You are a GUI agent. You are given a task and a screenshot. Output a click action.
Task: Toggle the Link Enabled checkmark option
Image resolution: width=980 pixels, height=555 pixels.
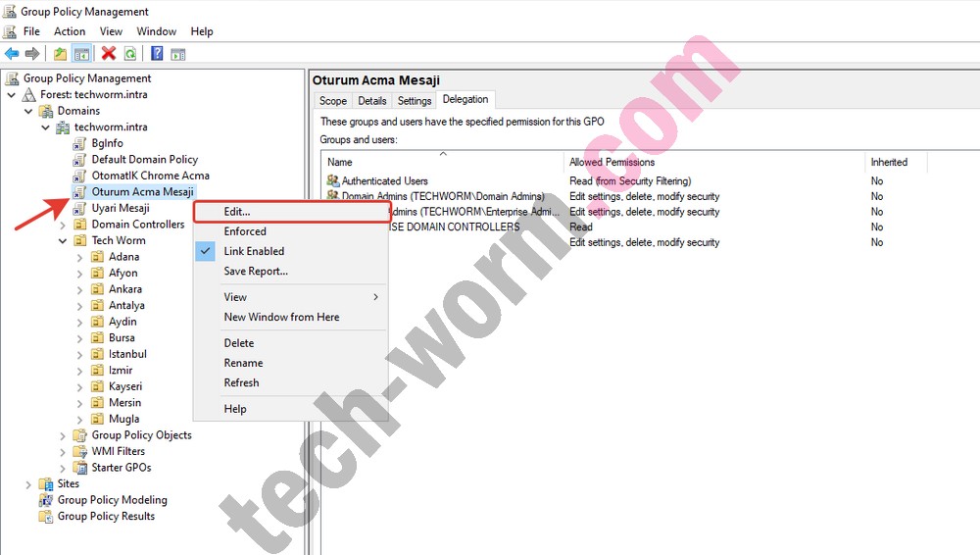pyautogui.click(x=254, y=251)
